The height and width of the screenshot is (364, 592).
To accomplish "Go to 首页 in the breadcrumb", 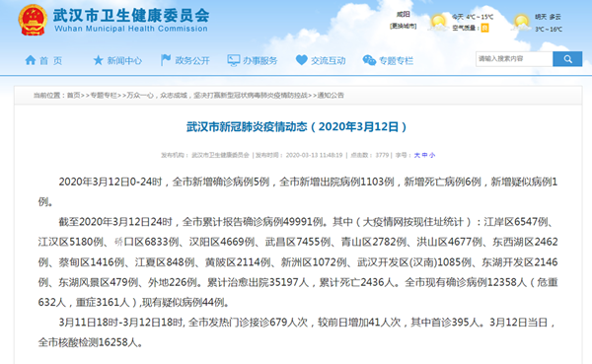I will (74, 95).
